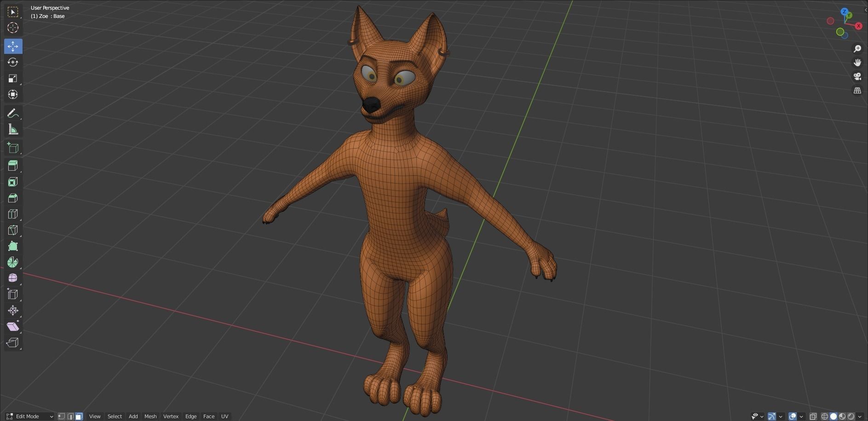The width and height of the screenshot is (868, 421).
Task: Expand the gizmo options dropdown arrow
Action: [781, 416]
